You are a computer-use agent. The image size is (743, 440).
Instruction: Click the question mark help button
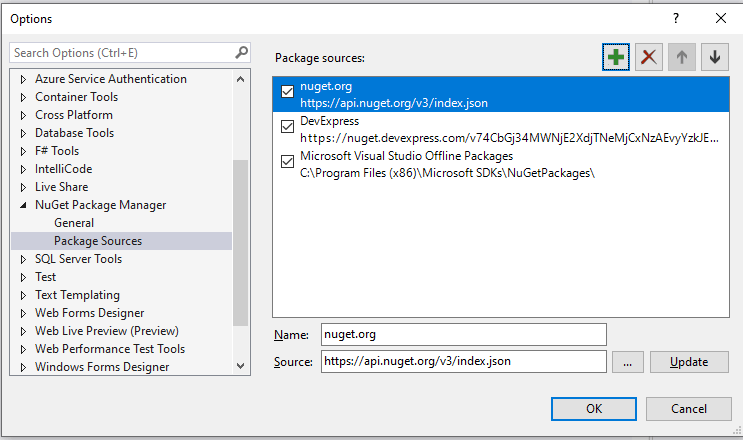[676, 18]
